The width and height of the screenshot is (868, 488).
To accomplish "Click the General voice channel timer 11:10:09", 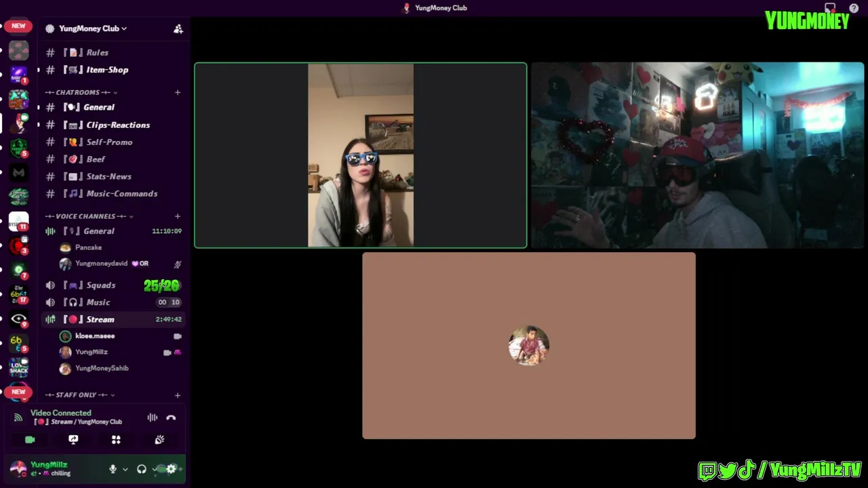I will click(167, 231).
